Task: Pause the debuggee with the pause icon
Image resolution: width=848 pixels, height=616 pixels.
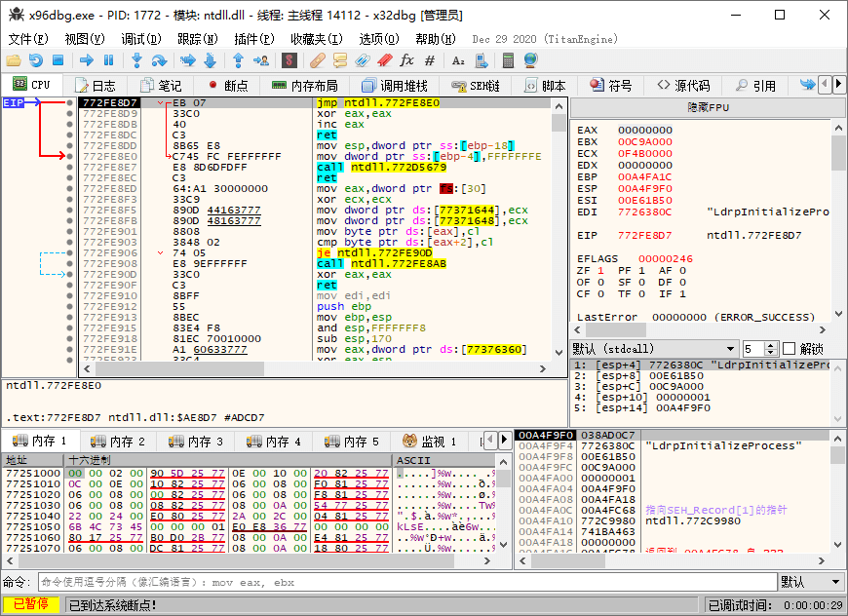Action: pos(108,59)
